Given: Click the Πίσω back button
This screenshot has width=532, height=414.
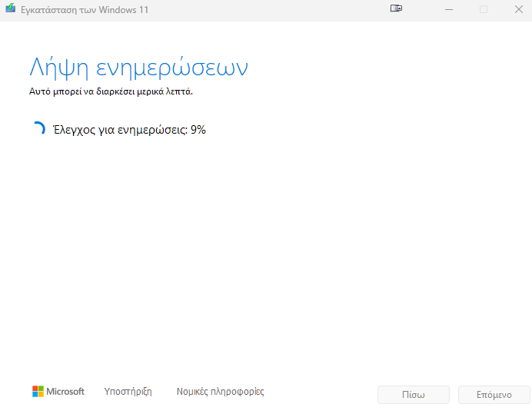Looking at the screenshot, I should click(x=414, y=395).
